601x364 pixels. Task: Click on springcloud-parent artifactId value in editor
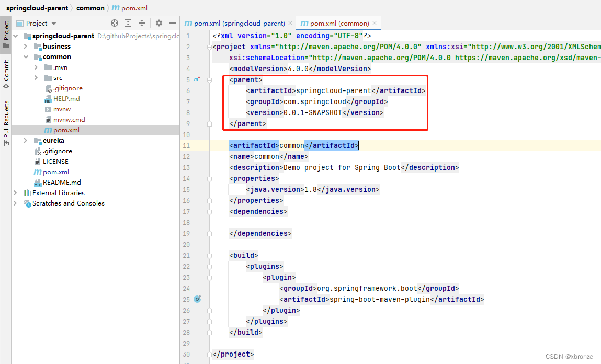[334, 91]
